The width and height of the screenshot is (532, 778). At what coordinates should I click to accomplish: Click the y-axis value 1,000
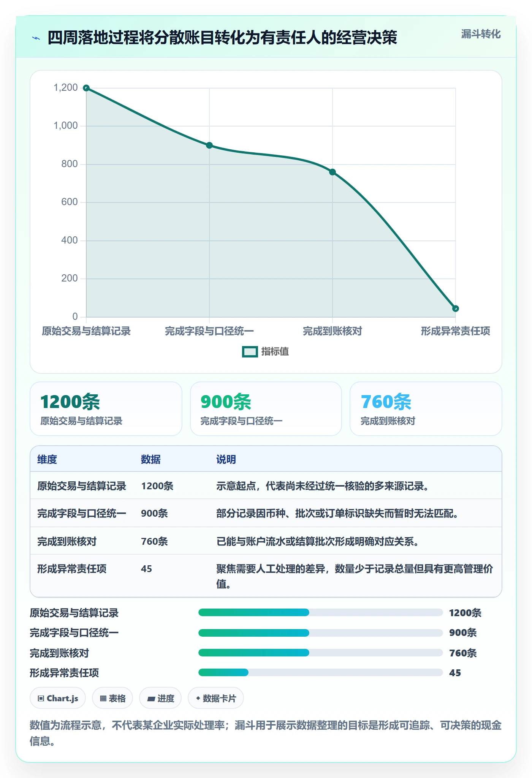[x=66, y=126]
